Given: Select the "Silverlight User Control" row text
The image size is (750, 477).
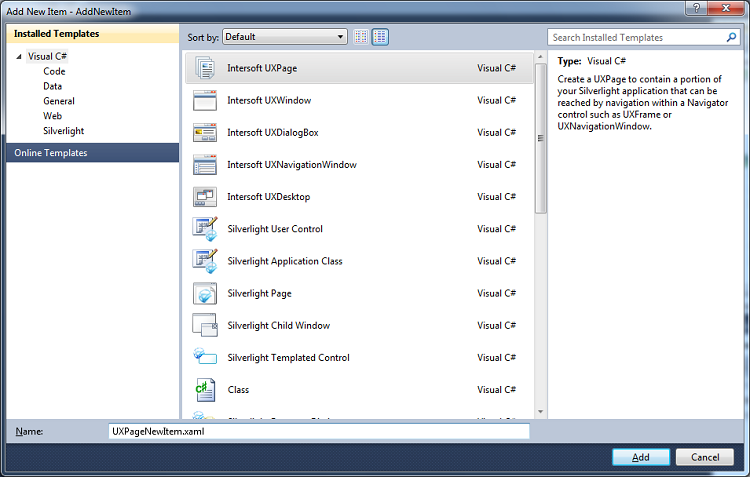Looking at the screenshot, I should [275, 229].
